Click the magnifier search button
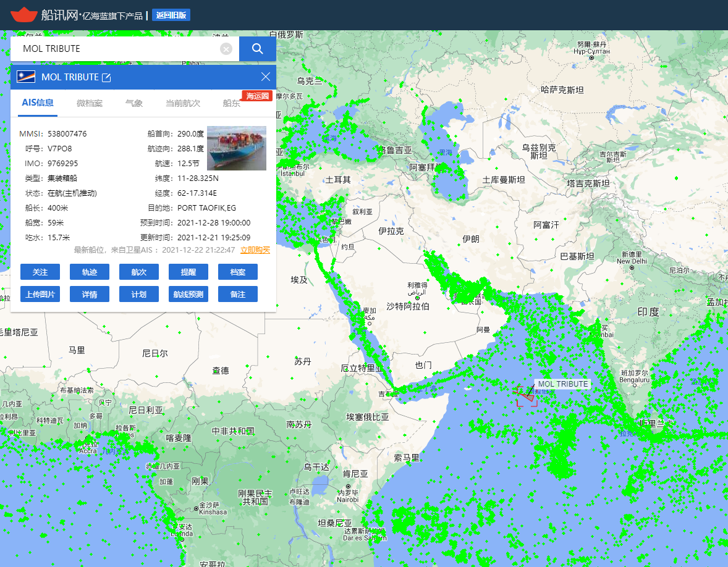 (257, 49)
